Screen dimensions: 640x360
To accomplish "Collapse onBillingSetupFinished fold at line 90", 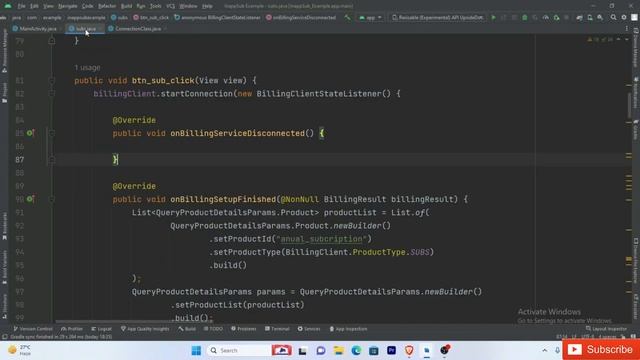I will click(52, 199).
